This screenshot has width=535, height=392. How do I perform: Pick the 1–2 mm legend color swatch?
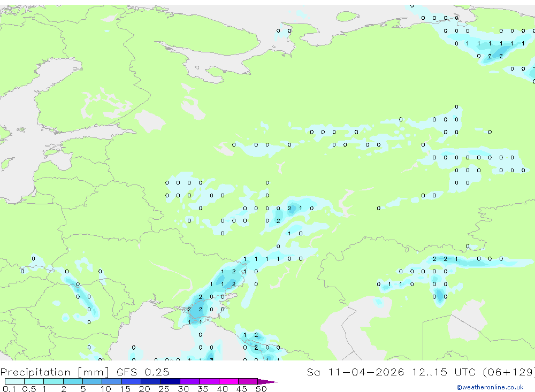coord(53,381)
